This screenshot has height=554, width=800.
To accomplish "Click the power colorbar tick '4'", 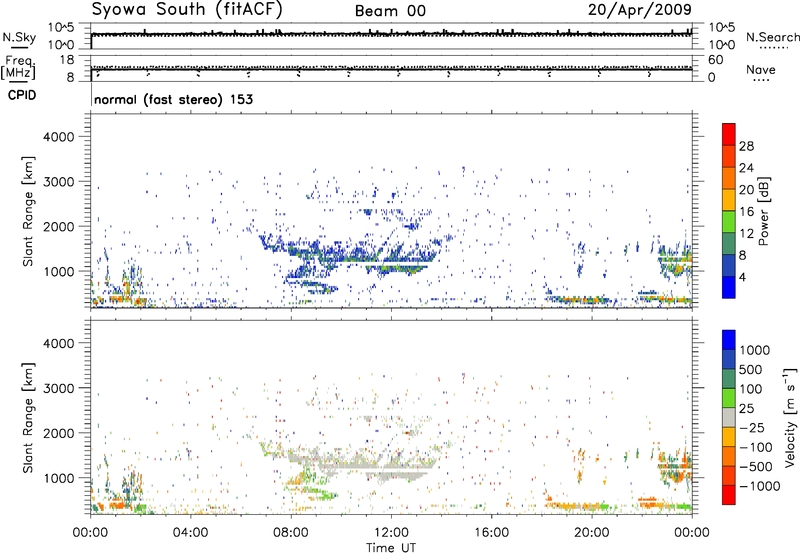I will click(x=743, y=277).
